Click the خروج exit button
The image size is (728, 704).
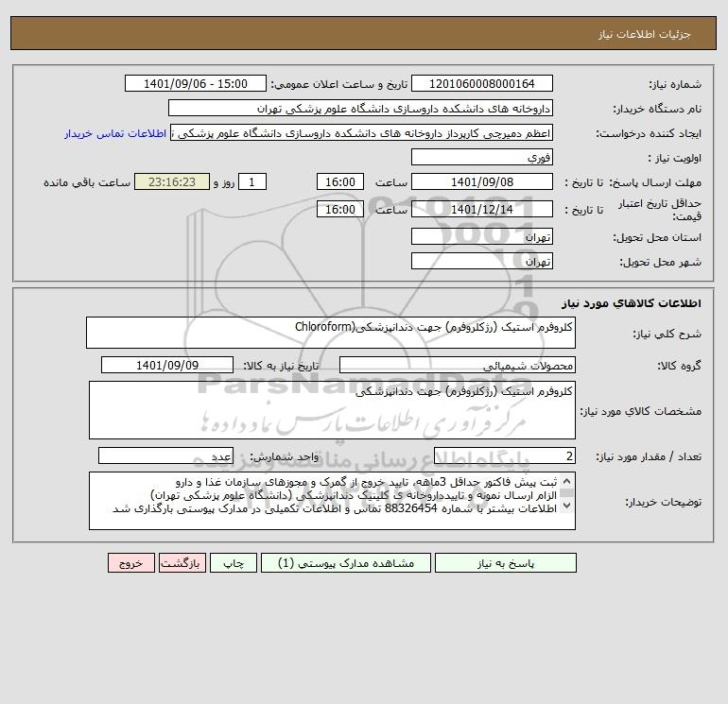tap(130, 563)
